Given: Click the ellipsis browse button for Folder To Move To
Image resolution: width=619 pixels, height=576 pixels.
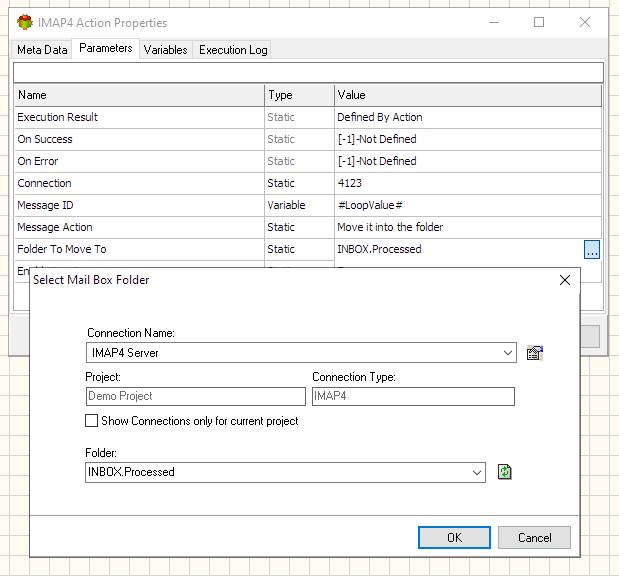Looking at the screenshot, I should (x=591, y=250).
